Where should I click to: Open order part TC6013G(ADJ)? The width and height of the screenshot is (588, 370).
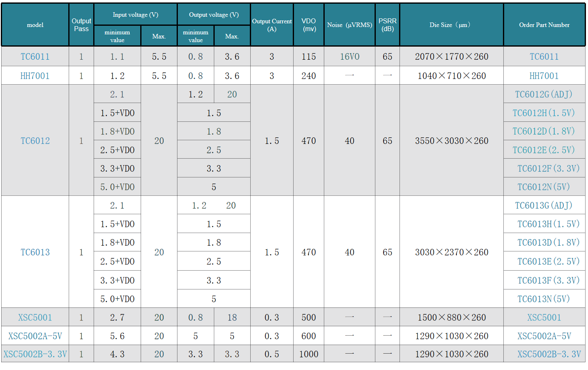(544, 205)
